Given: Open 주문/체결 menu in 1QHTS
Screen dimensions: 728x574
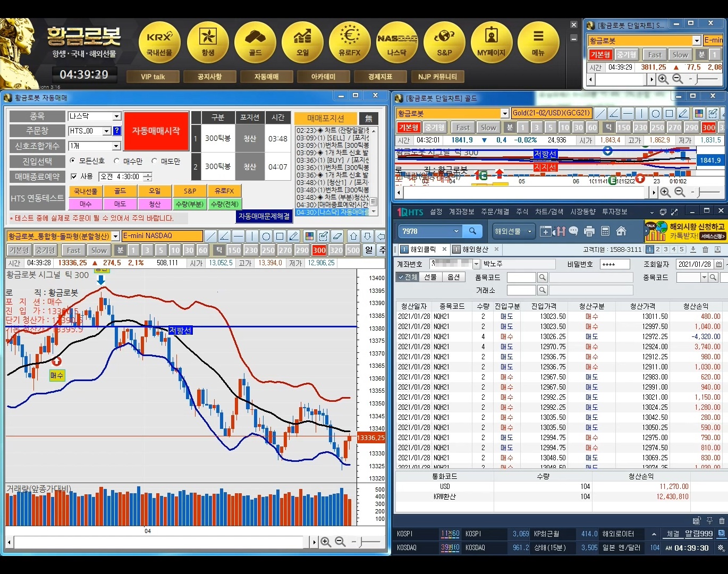Looking at the screenshot, I should 495,212.
